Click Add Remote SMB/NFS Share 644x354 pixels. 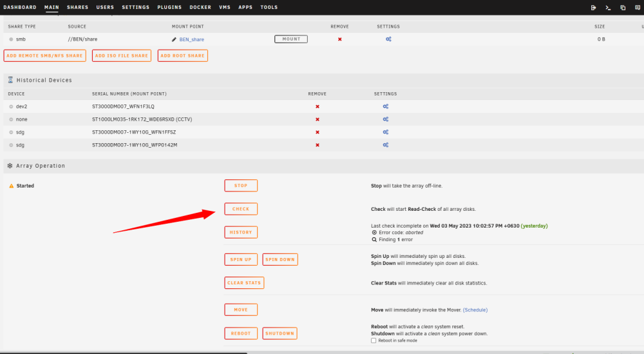[x=45, y=55]
